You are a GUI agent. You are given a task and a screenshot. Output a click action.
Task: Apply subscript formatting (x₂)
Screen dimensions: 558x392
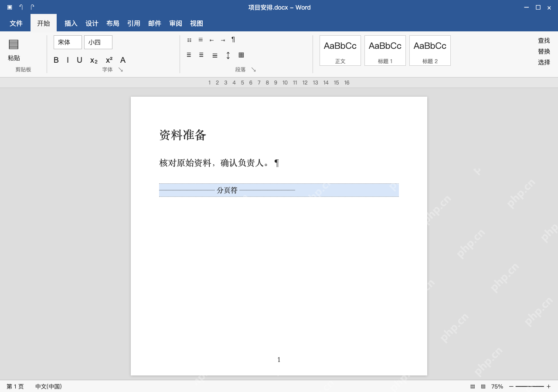tap(94, 60)
